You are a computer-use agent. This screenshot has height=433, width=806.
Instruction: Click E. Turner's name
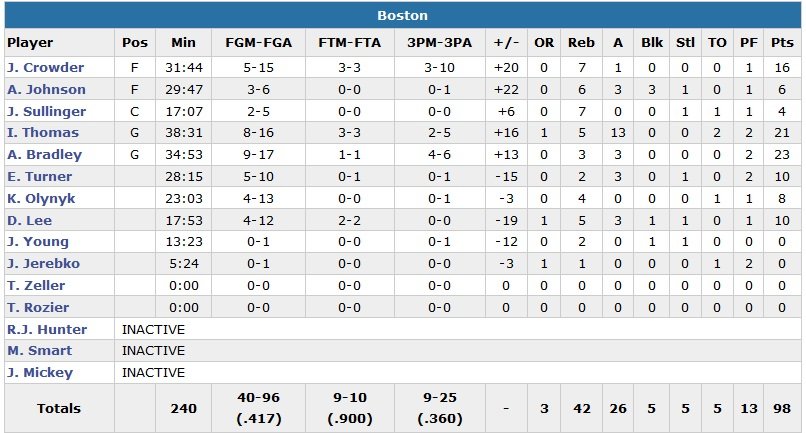point(40,176)
